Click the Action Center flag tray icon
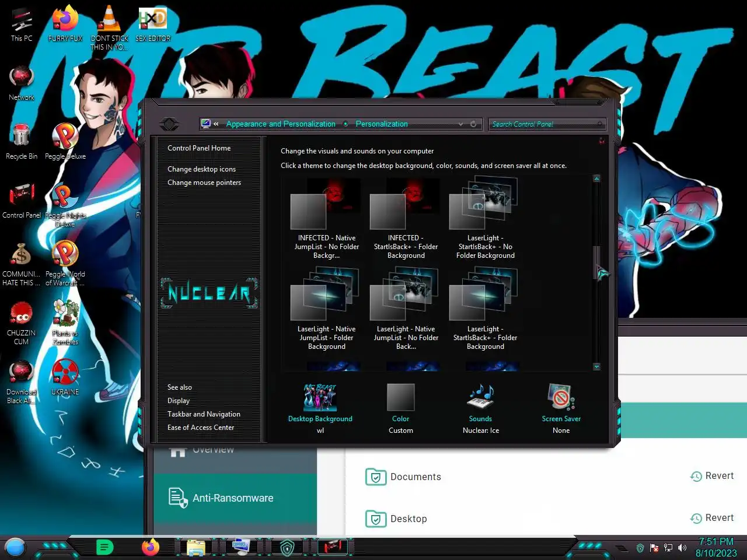The width and height of the screenshot is (747, 560). pyautogui.click(x=654, y=548)
